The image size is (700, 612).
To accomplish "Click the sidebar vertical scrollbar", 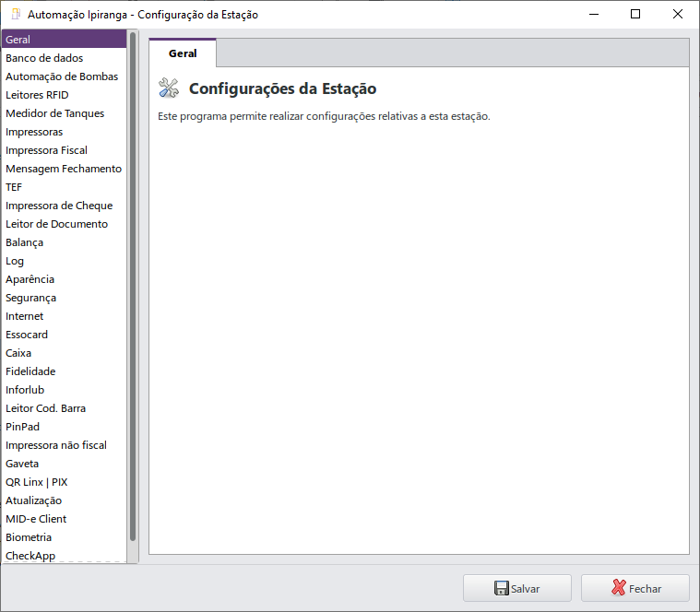I will [133, 287].
